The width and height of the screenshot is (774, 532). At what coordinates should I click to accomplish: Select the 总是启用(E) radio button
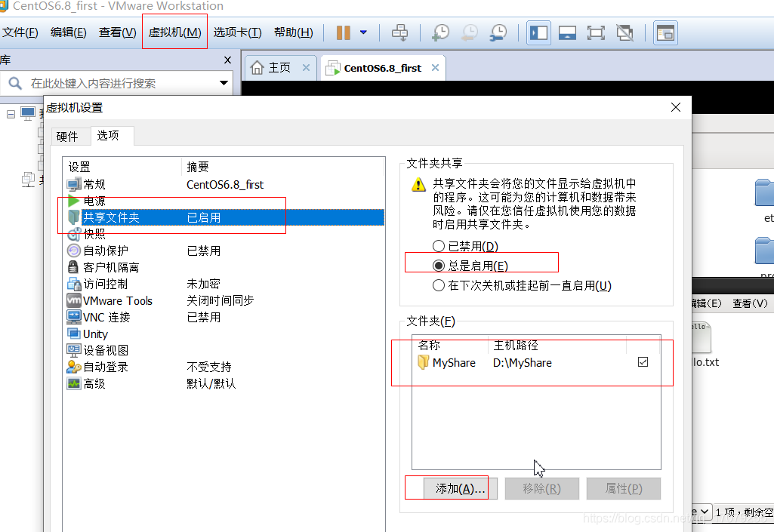coord(438,266)
